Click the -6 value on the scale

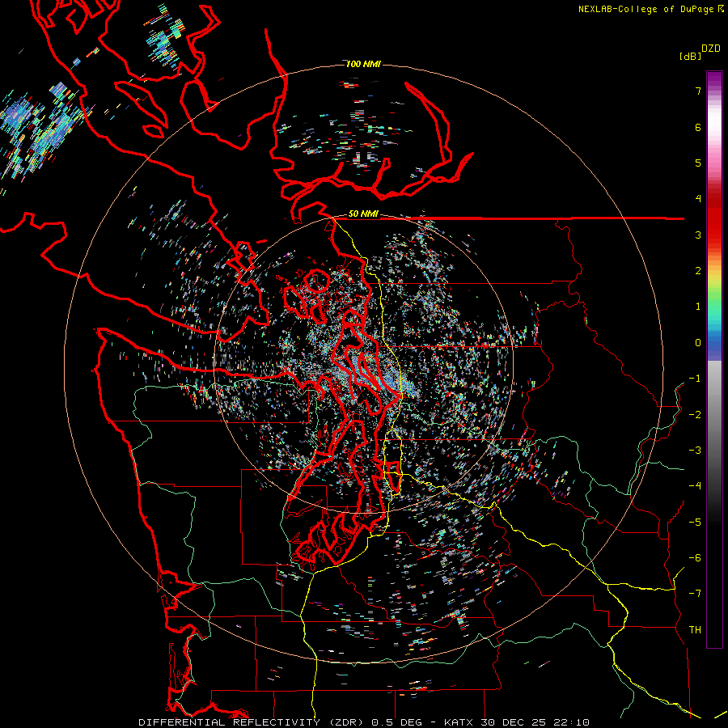[x=695, y=558]
